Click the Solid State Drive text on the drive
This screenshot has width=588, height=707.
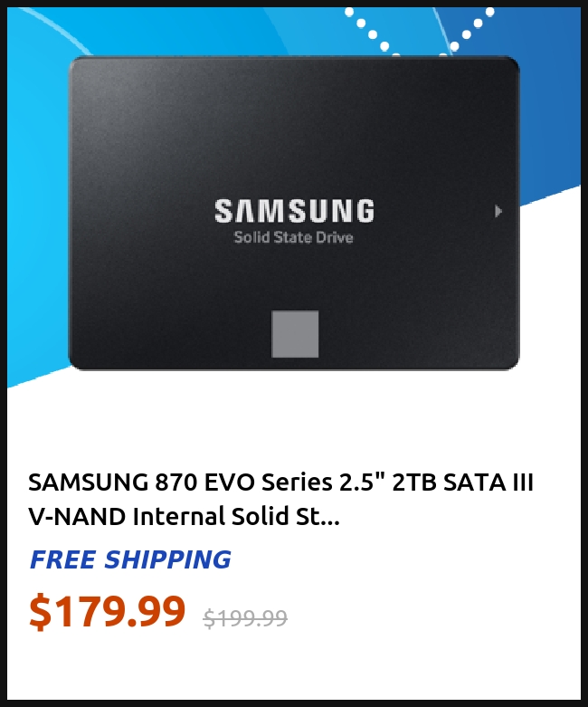click(x=293, y=237)
